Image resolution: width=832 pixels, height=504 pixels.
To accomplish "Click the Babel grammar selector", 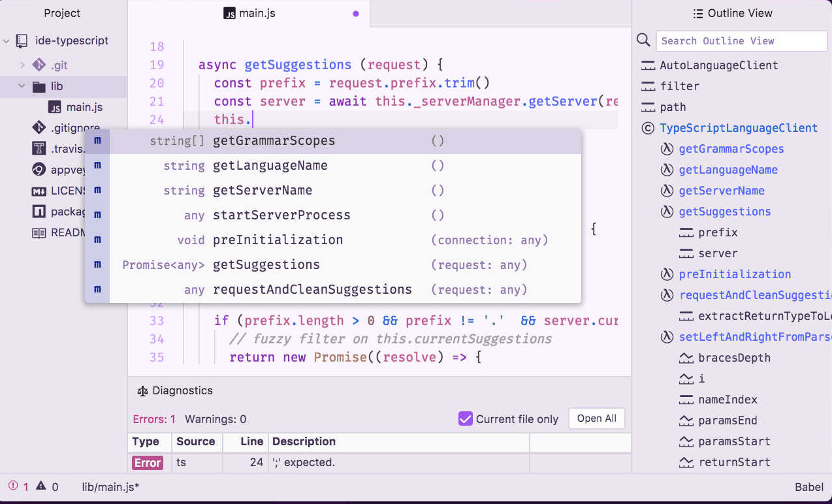I will (809, 487).
